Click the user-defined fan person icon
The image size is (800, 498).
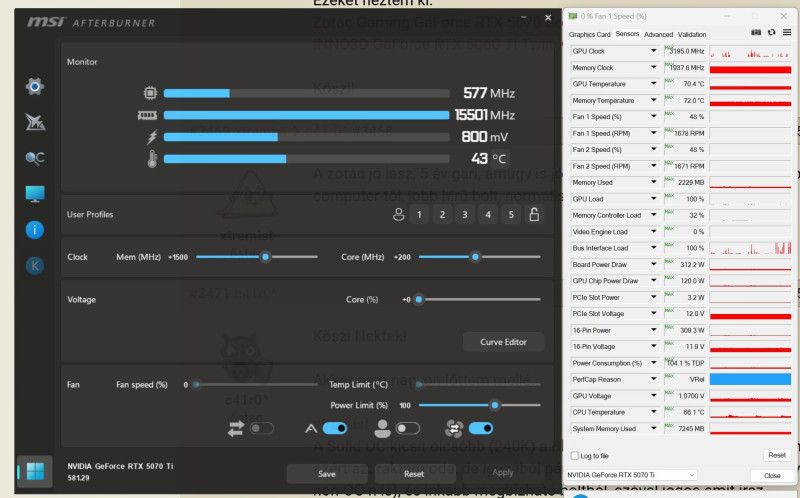[382, 429]
